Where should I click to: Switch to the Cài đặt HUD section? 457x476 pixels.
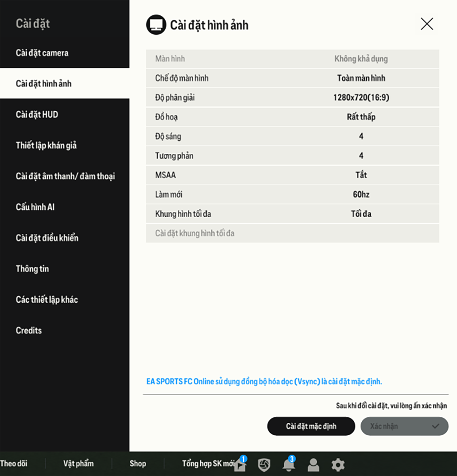tap(37, 114)
